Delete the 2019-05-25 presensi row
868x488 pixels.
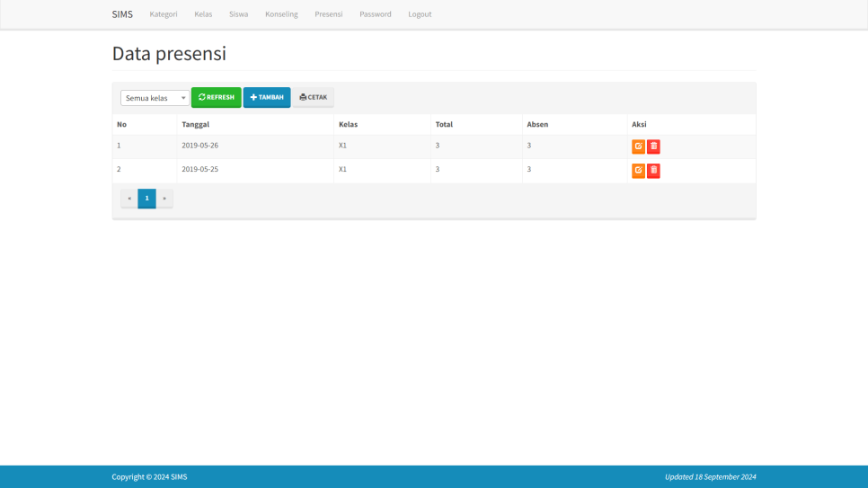point(653,171)
